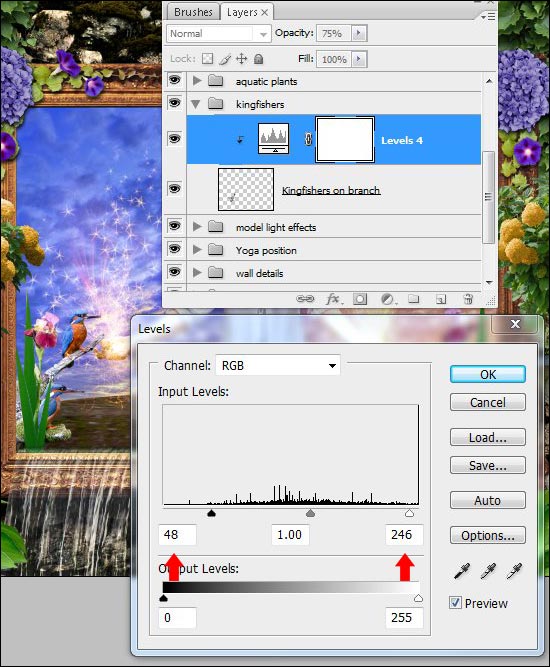Select the black point eyedropper
The image size is (550, 667).
pyautogui.click(x=462, y=571)
